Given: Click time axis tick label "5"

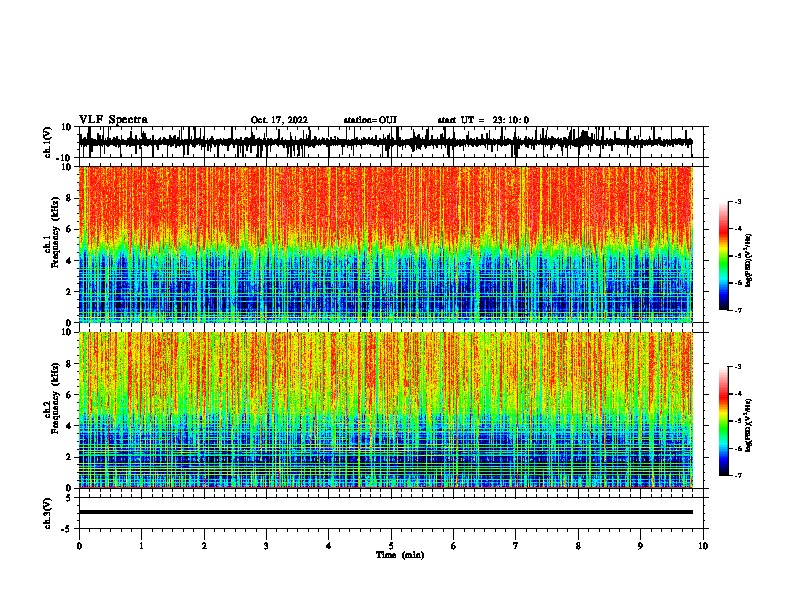Looking at the screenshot, I should (391, 546).
